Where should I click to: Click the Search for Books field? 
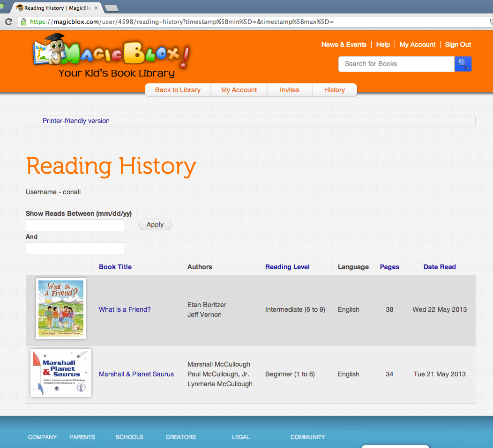(x=396, y=64)
